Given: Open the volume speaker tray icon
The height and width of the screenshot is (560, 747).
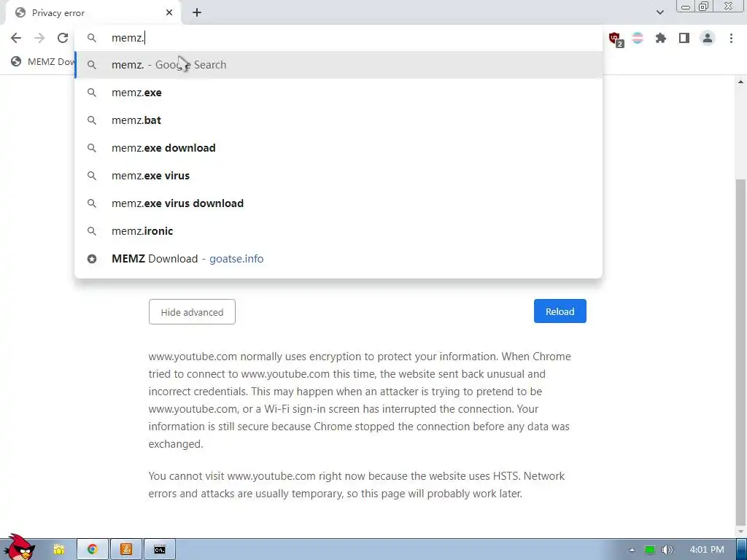Looking at the screenshot, I should point(667,550).
